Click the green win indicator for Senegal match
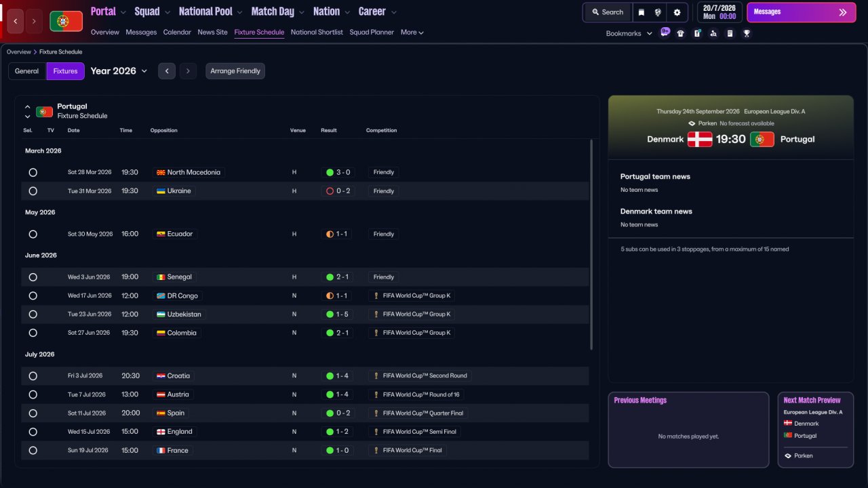868x488 pixels. (x=330, y=277)
